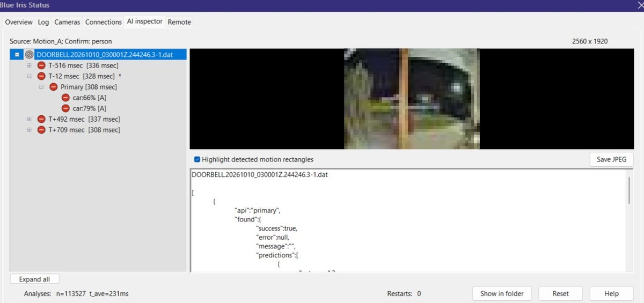Toggle Highlight detected motion rectangles checkbox
The height and width of the screenshot is (303, 644).
point(197,159)
